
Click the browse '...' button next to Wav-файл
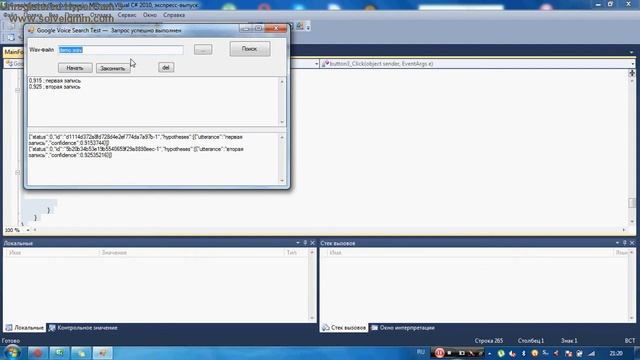point(203,49)
